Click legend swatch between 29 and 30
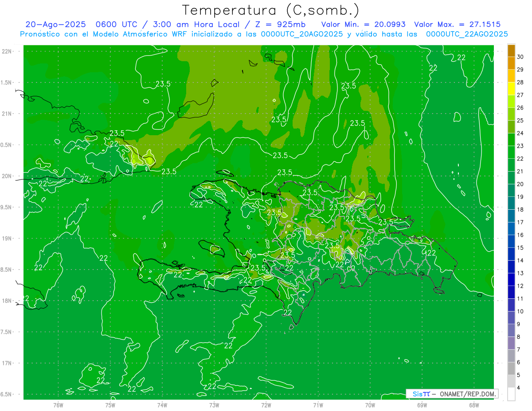The height and width of the screenshot is (411, 532). (511, 63)
